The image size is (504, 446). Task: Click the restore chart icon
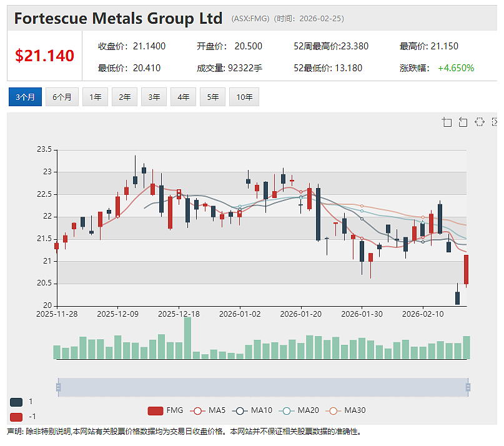479,122
